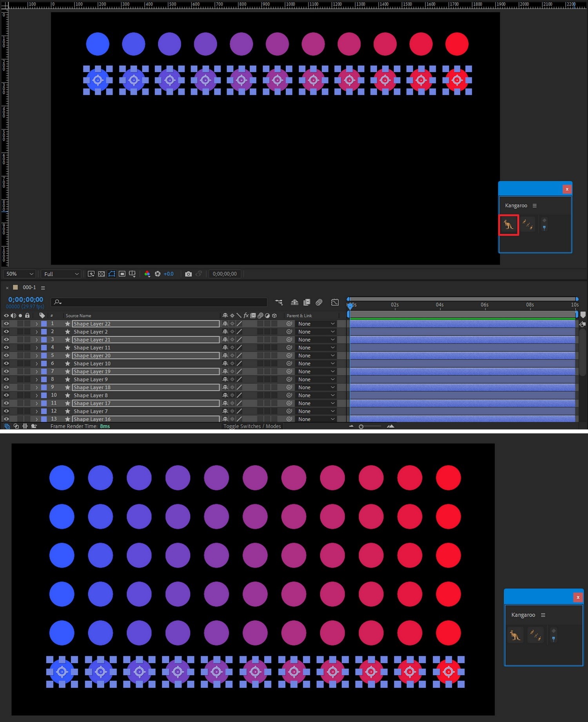Toggle the transparency grid icon in viewer
The image size is (588, 722).
coord(102,274)
